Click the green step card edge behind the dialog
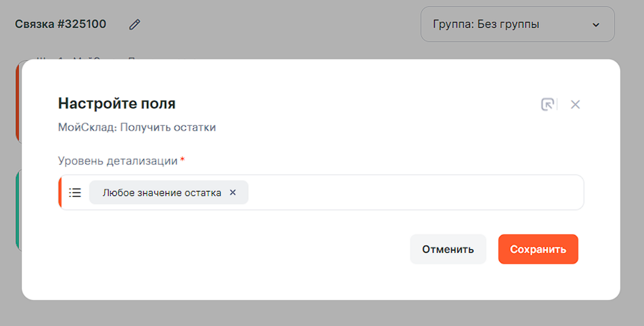 (18, 209)
